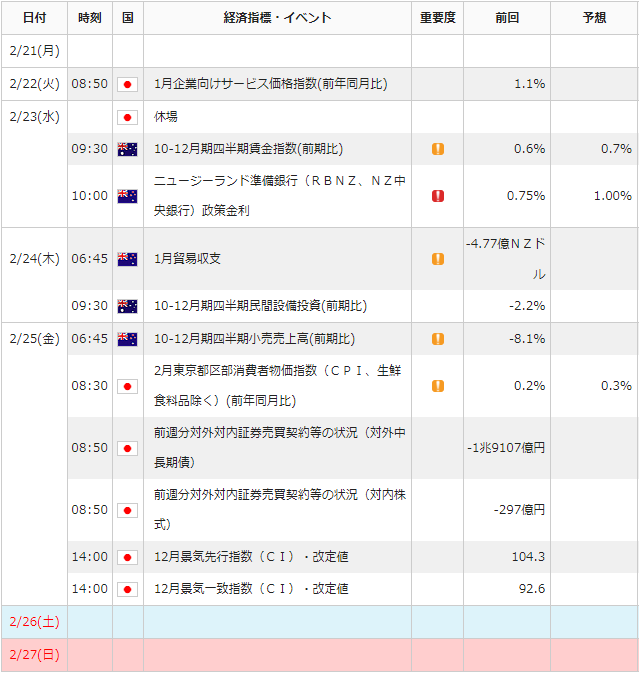The image size is (639, 673).
Task: Click the 重要度 column header
Action: (x=437, y=18)
